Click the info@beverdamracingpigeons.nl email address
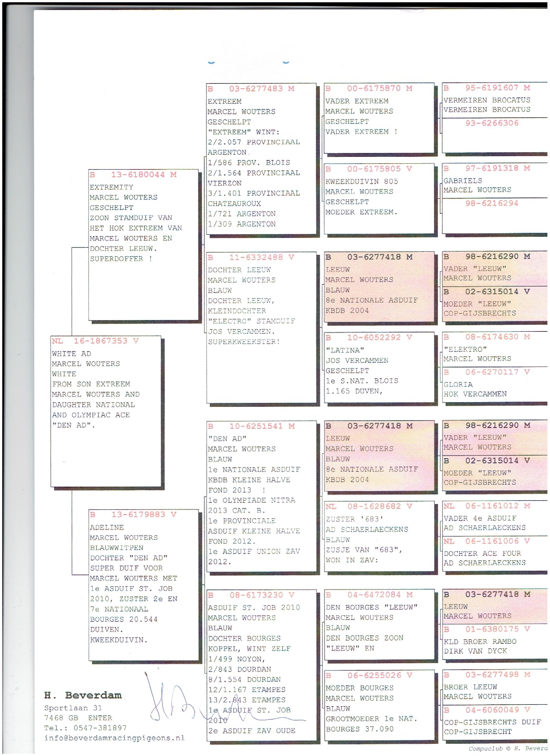This screenshot has height=756, width=550. [x=114, y=738]
